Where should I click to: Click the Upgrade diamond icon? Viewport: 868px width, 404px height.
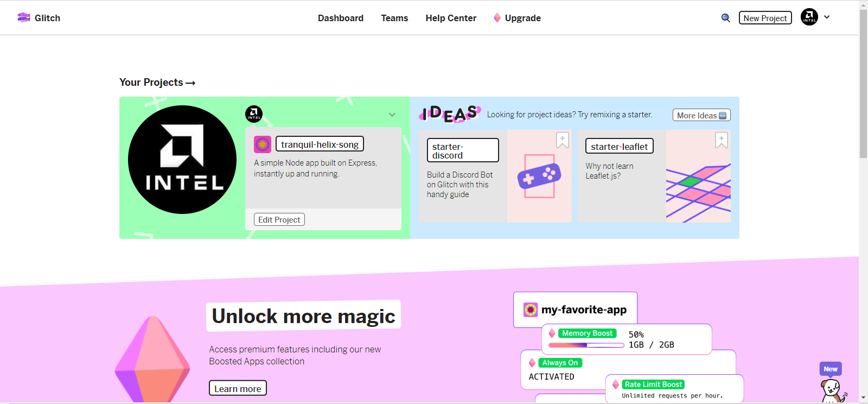[x=497, y=18]
